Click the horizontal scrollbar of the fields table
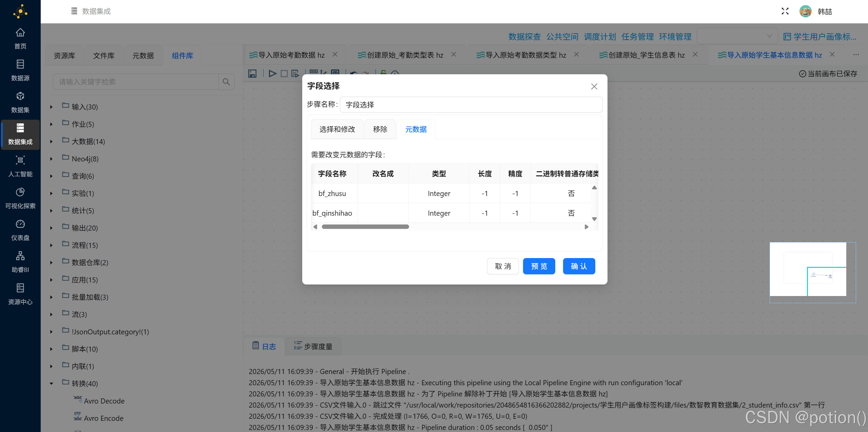The height and width of the screenshot is (432, 868). (365, 227)
